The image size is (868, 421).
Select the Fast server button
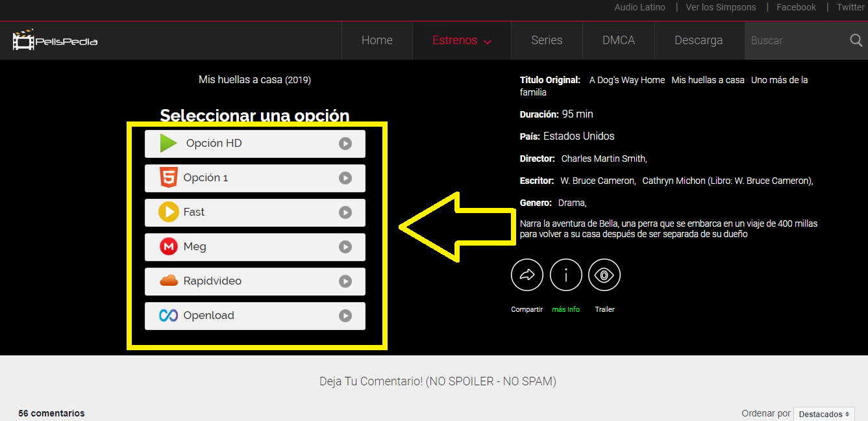[255, 212]
